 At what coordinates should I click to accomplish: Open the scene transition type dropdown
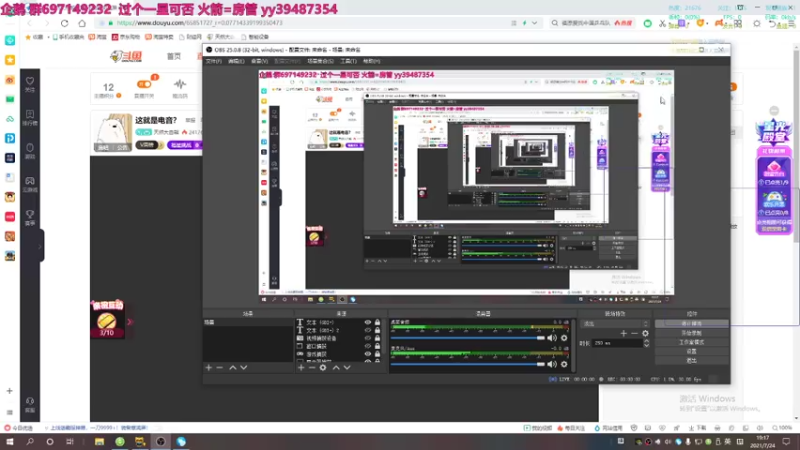(616, 324)
